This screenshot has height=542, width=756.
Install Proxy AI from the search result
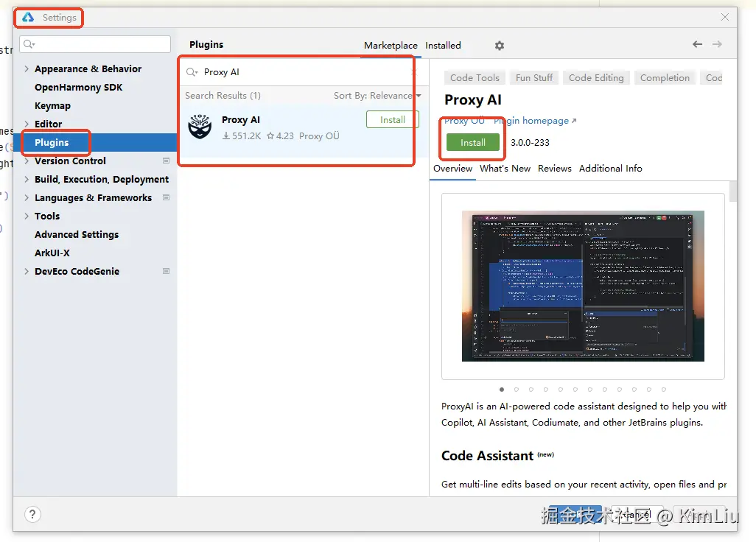click(x=393, y=119)
